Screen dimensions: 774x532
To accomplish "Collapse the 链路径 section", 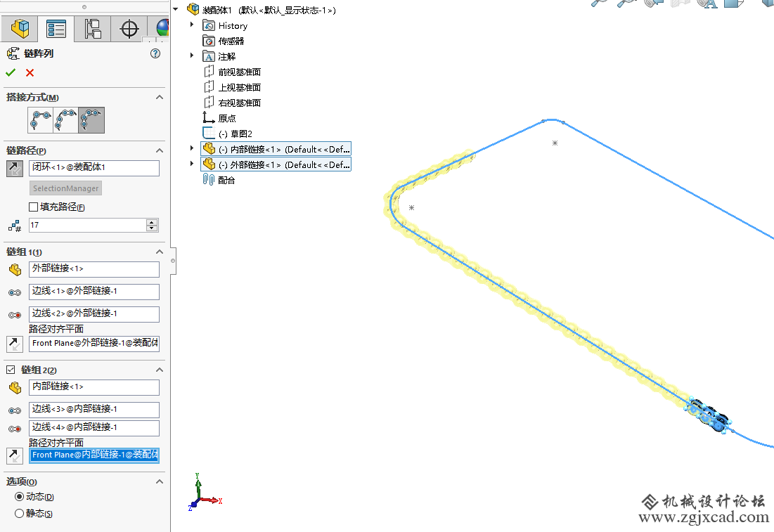I will pyautogui.click(x=160, y=150).
